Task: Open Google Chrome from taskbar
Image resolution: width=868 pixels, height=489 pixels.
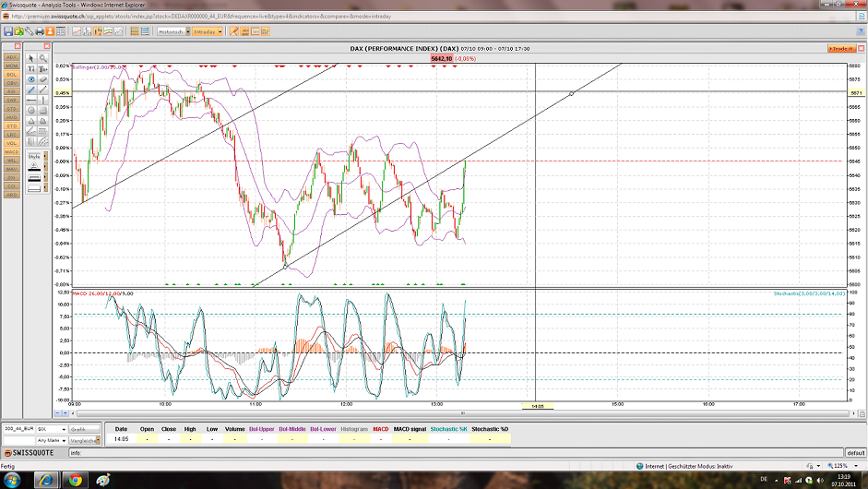Action: coord(76,480)
